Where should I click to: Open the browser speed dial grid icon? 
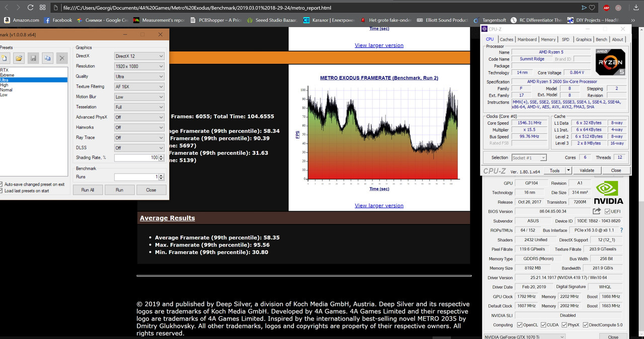pos(42,8)
